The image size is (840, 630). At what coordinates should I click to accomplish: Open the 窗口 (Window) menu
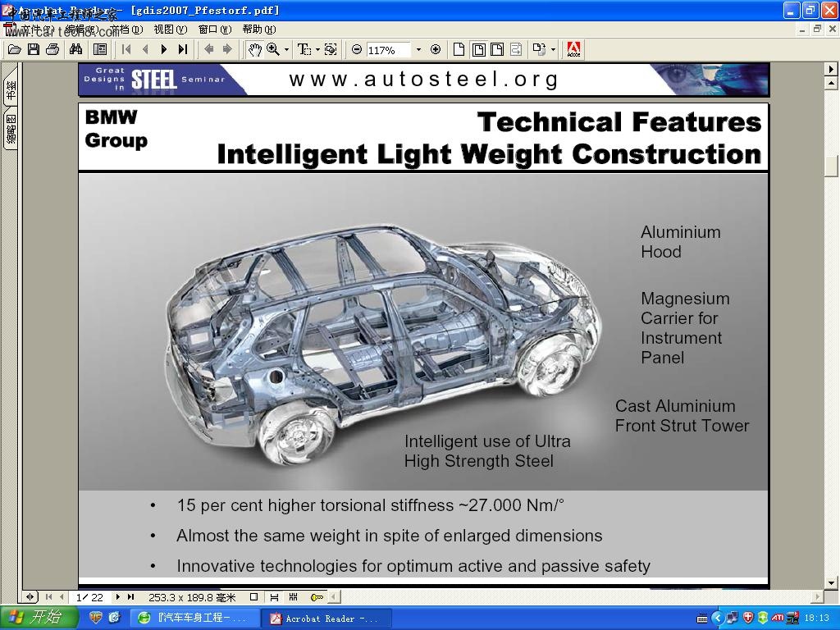coord(215,30)
